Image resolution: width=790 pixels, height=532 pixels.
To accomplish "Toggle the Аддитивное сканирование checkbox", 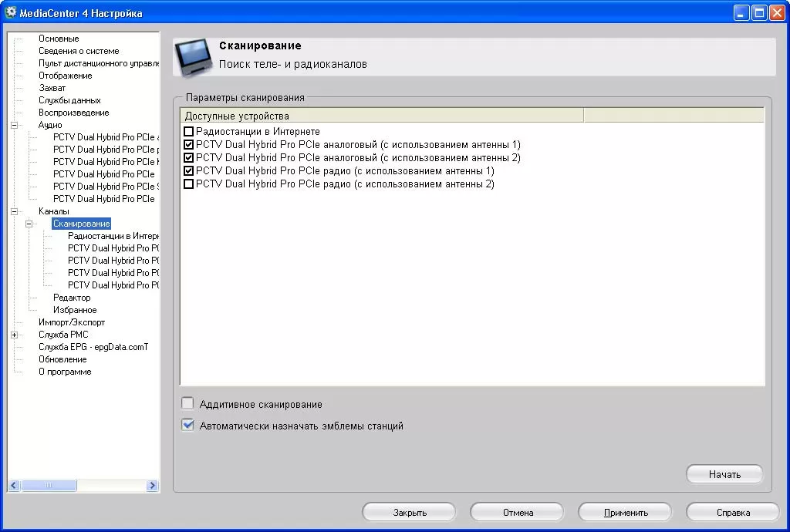I will click(187, 404).
